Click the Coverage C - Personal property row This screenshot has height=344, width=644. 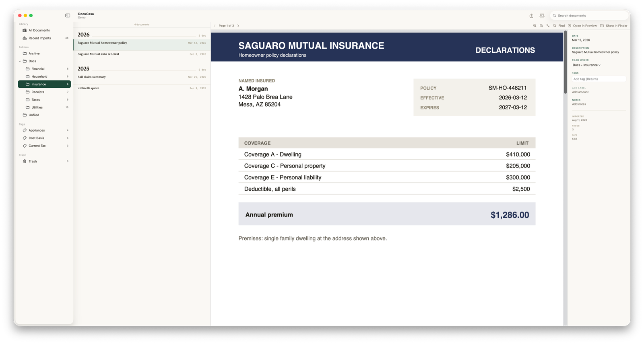[x=387, y=166]
